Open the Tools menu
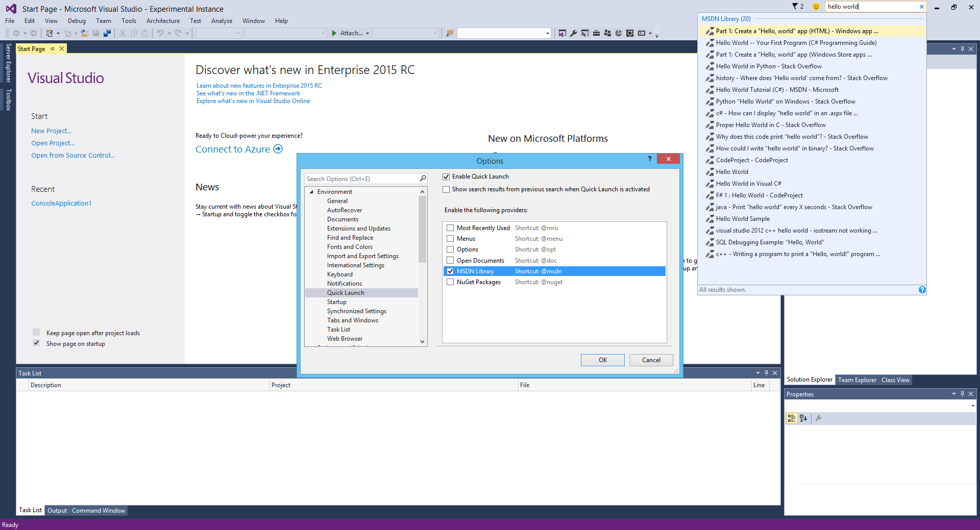The image size is (980, 530). (x=129, y=21)
